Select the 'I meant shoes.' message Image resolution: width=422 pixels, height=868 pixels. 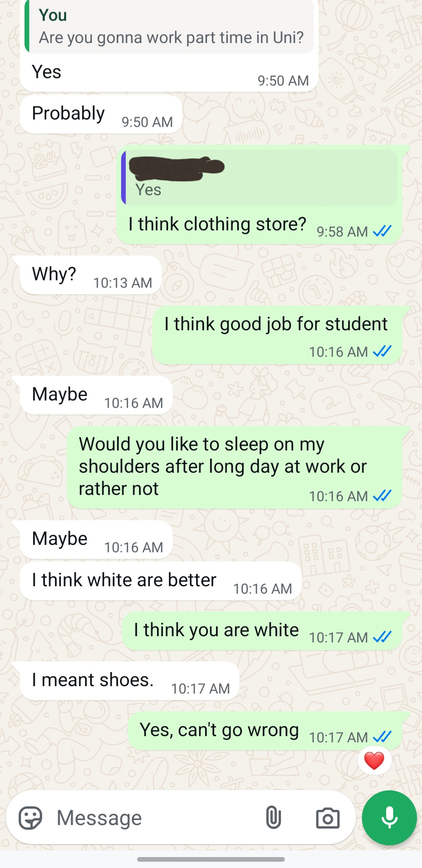(x=129, y=681)
